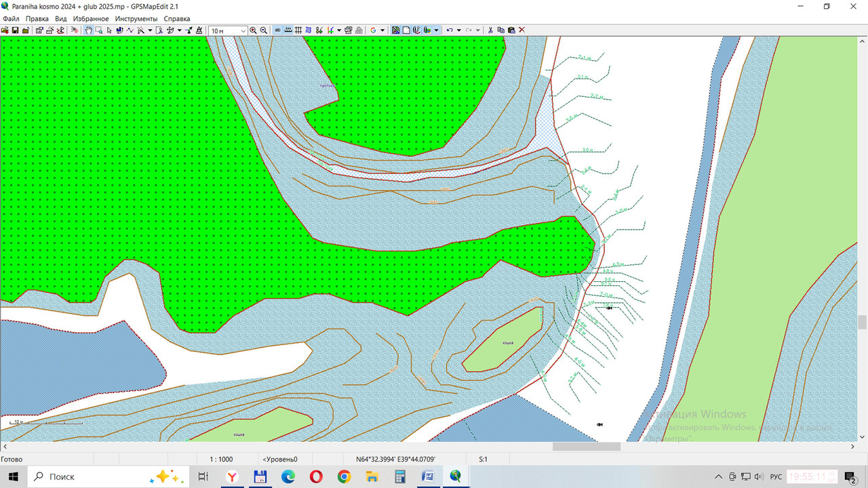Expand dropdown arrow after the view-mode buttons
868x488 pixels.
click(437, 30)
